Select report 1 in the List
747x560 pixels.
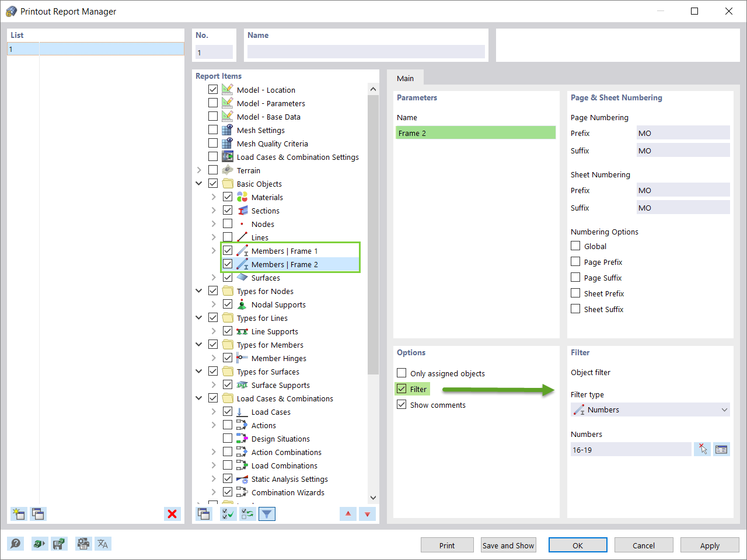(x=96, y=49)
